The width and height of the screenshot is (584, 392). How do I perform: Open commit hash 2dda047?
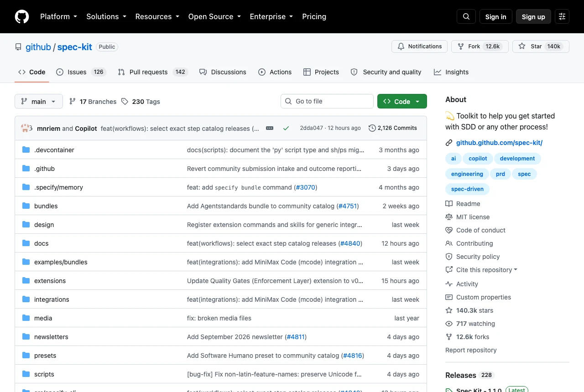click(x=311, y=128)
